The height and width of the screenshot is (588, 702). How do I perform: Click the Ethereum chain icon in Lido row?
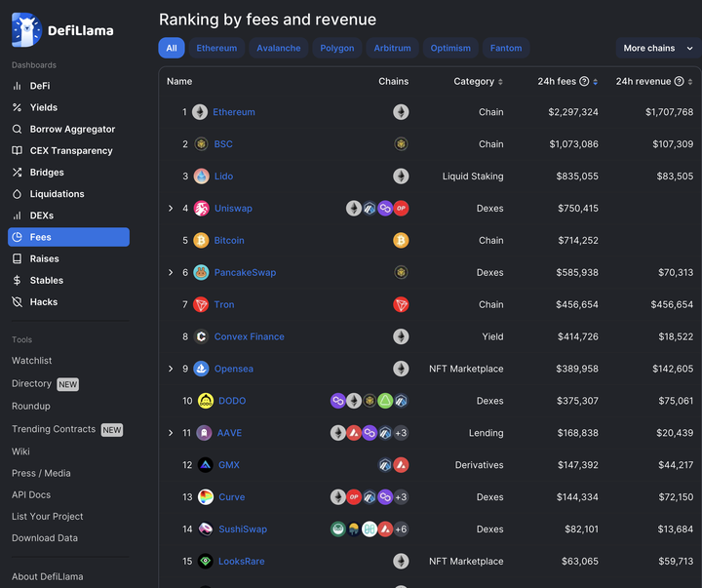[401, 176]
